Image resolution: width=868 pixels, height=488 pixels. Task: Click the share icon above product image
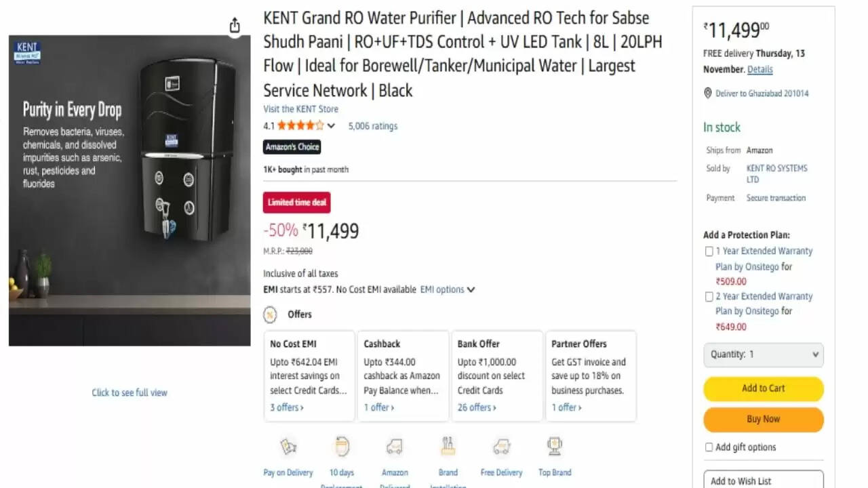point(234,24)
